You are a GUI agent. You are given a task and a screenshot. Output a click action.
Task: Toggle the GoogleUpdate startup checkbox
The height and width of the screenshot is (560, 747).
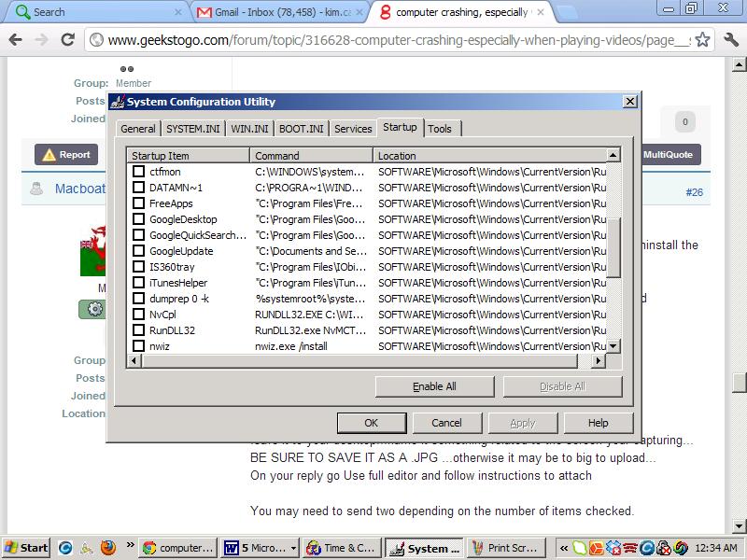138,250
